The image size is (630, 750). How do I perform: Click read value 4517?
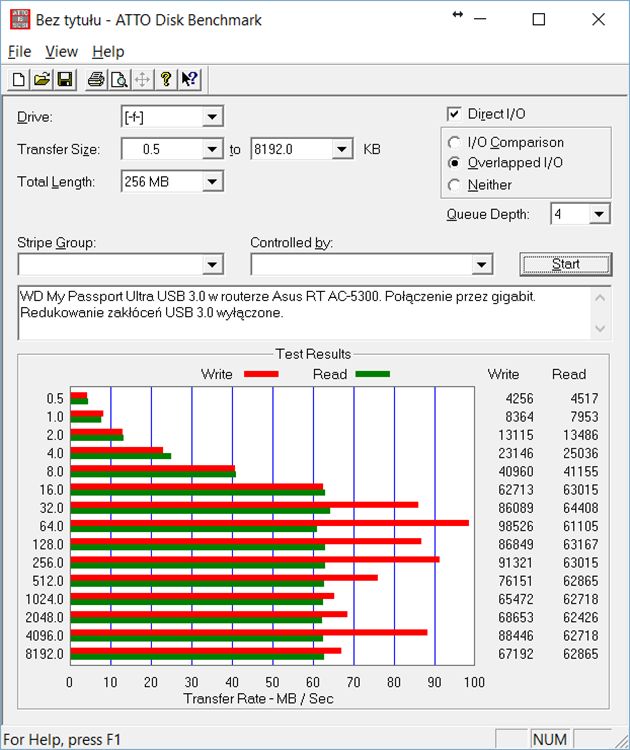(584, 398)
